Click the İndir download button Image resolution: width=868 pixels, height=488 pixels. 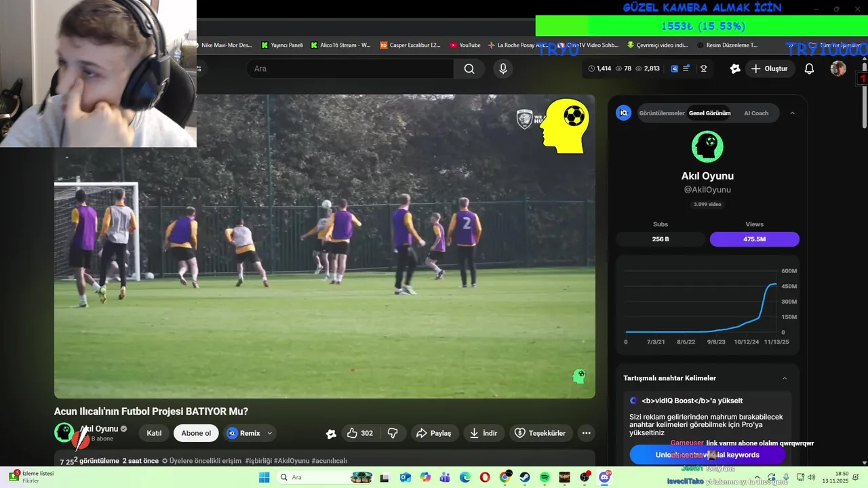point(484,433)
